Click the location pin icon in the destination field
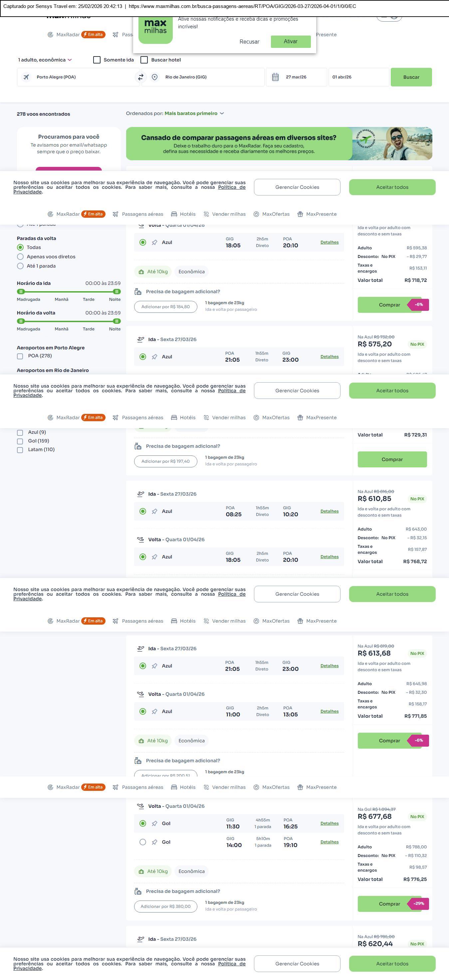Screen dimensions: 449x980 coord(155,77)
